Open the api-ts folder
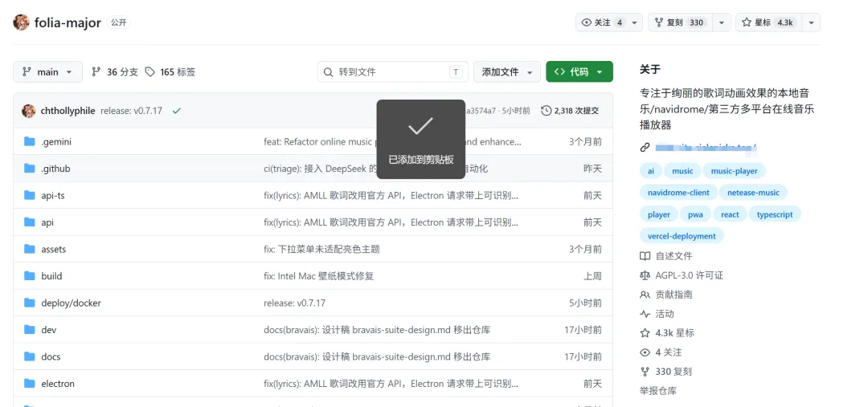 pos(53,195)
